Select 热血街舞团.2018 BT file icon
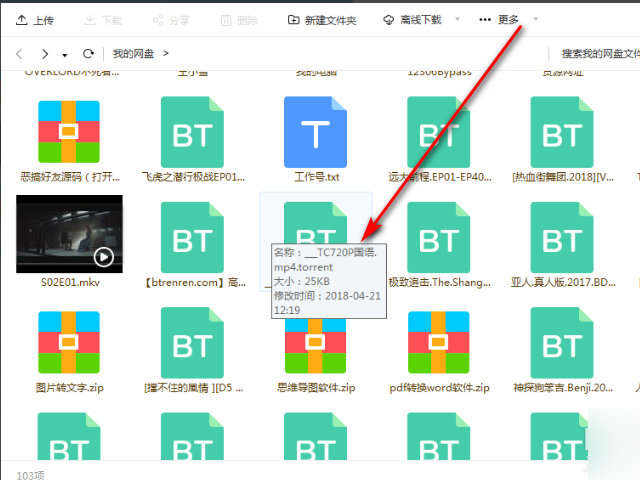 [x=562, y=132]
